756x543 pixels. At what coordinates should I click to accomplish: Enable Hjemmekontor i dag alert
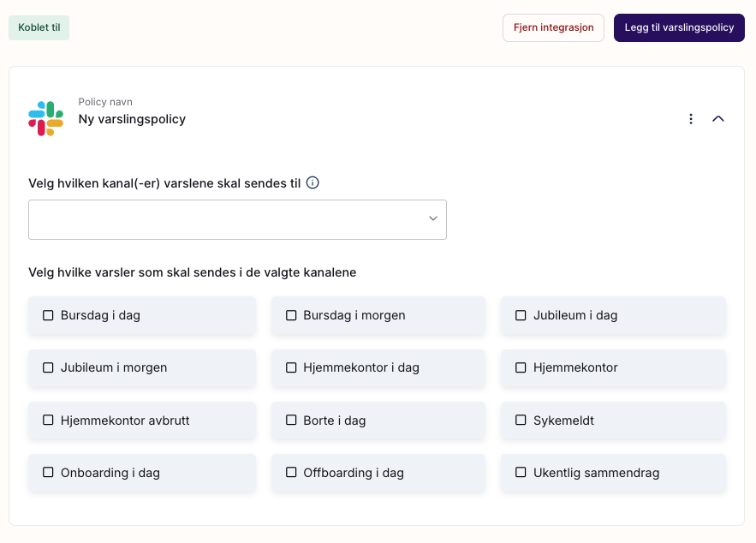291,367
